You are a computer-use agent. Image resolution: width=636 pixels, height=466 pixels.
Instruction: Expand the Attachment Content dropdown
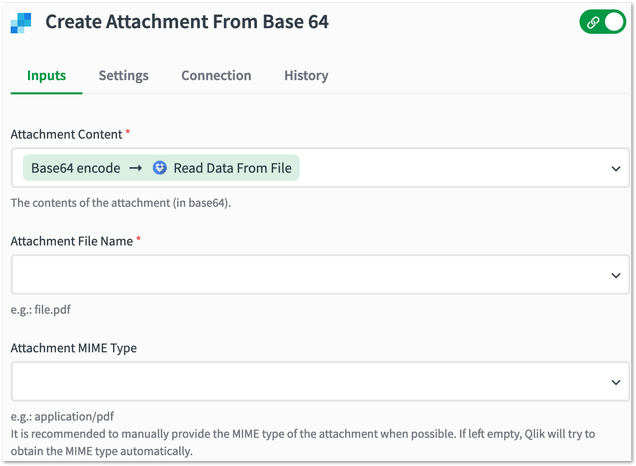point(615,169)
